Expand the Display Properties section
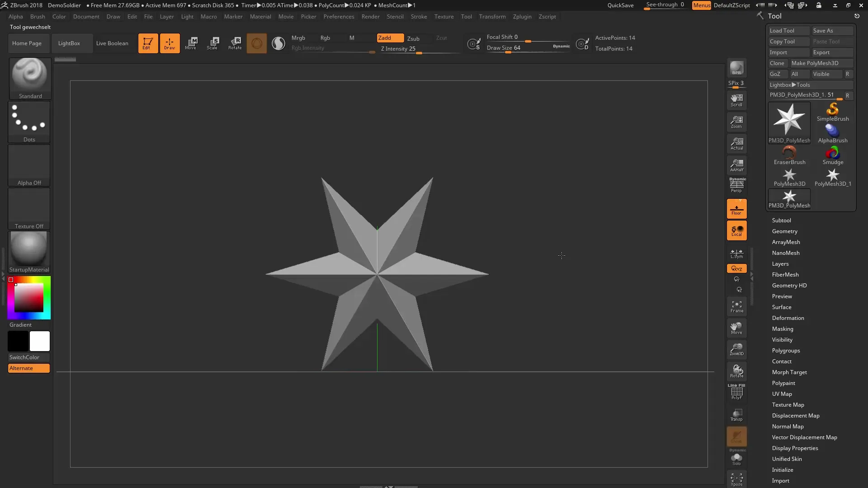The width and height of the screenshot is (868, 488). click(x=795, y=448)
